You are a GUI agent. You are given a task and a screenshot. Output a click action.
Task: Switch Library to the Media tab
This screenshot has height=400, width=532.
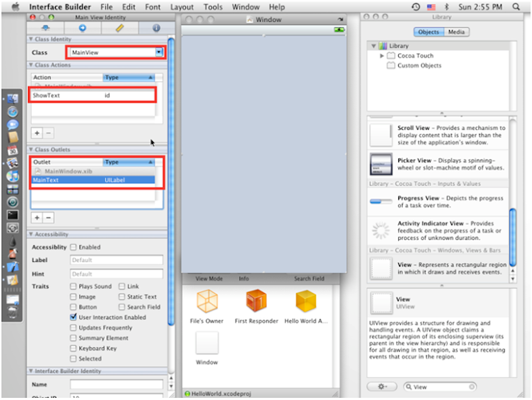(457, 32)
